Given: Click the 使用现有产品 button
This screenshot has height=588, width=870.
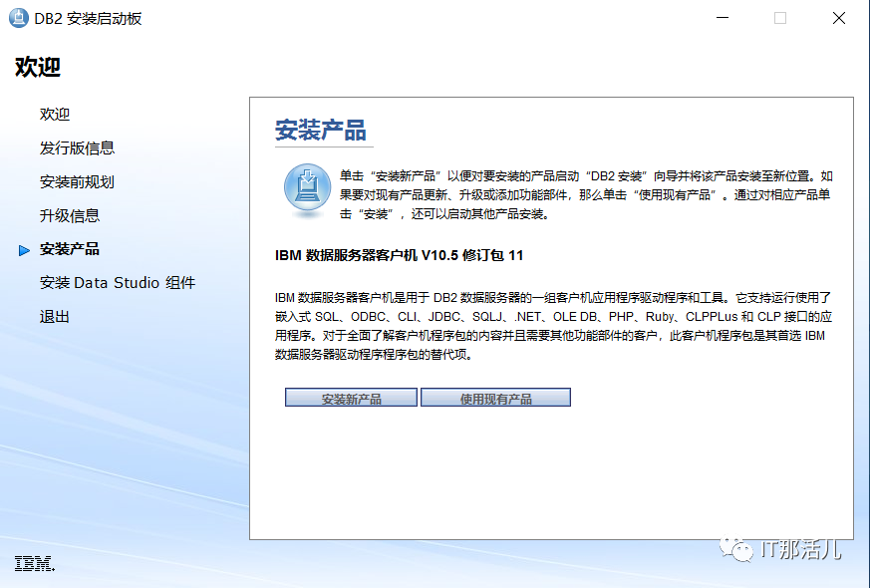Looking at the screenshot, I should [x=495, y=398].
